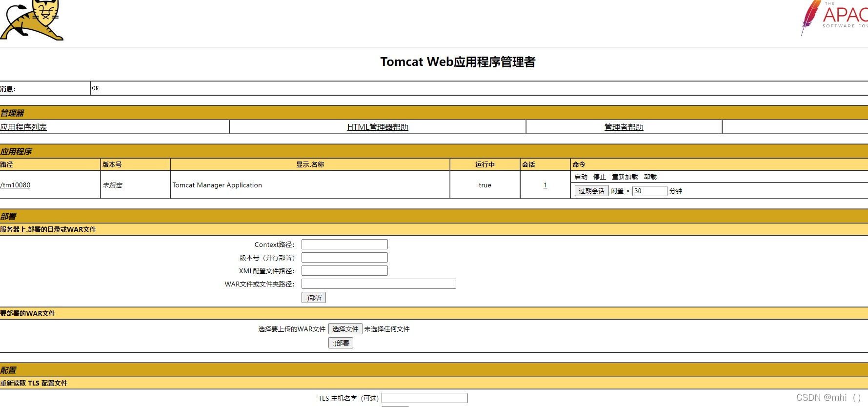868x407 pixels.
Task: Click the 卸载 command text
Action: 650,177
